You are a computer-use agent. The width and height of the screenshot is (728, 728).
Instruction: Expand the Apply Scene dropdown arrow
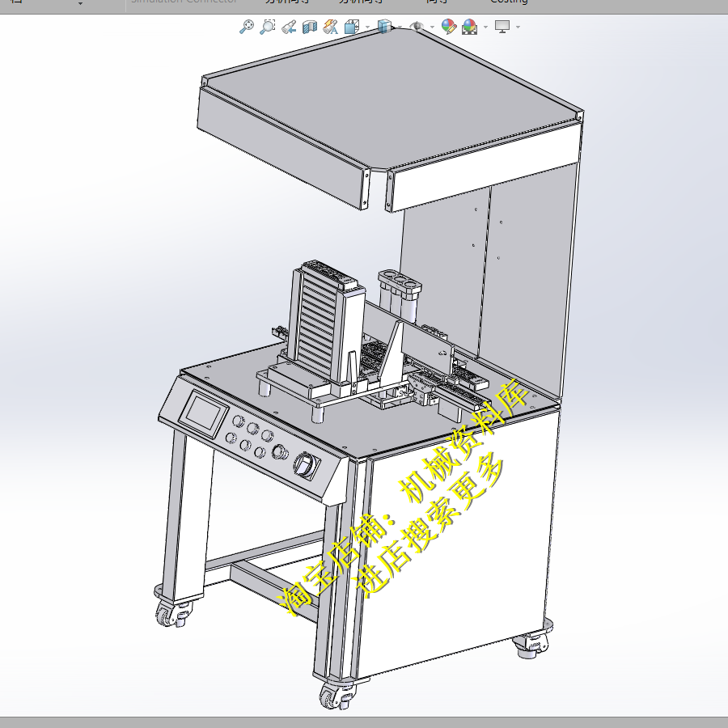(x=485, y=27)
